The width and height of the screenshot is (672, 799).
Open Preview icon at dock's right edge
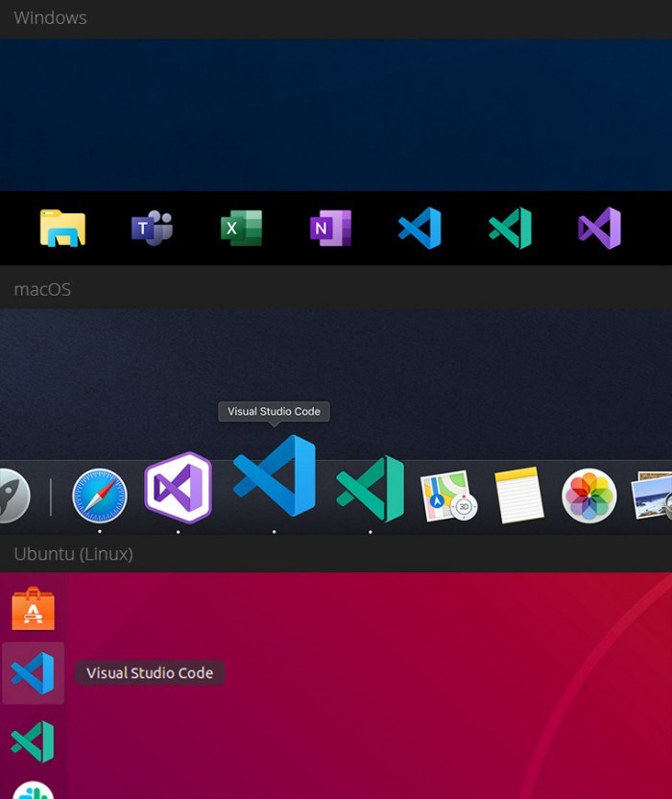point(652,496)
